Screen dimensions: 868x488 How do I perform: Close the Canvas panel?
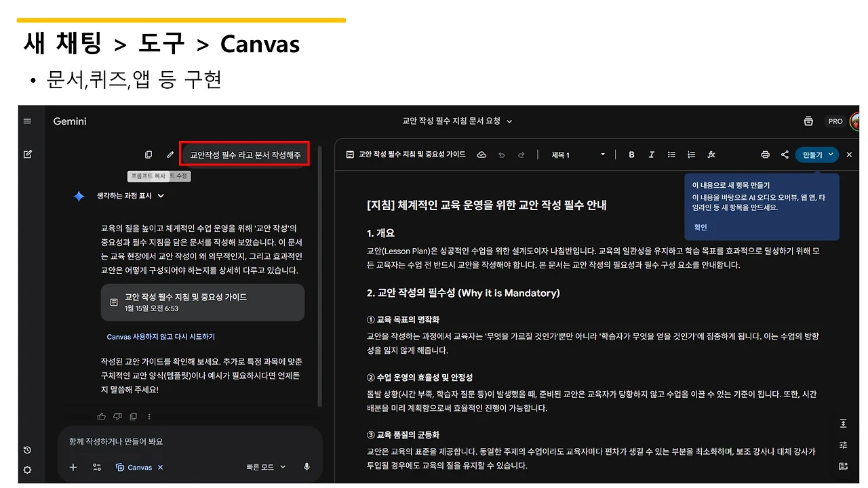849,155
